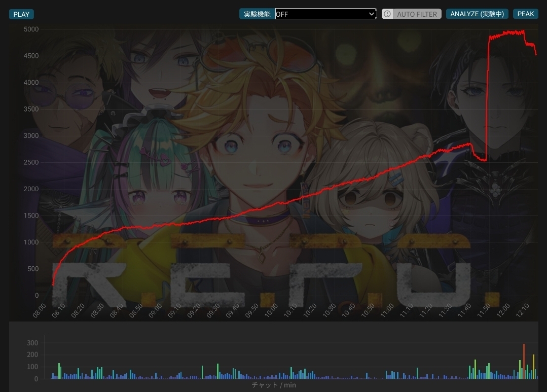
Task: Click the 1000 y-axis label
Action: [31, 242]
